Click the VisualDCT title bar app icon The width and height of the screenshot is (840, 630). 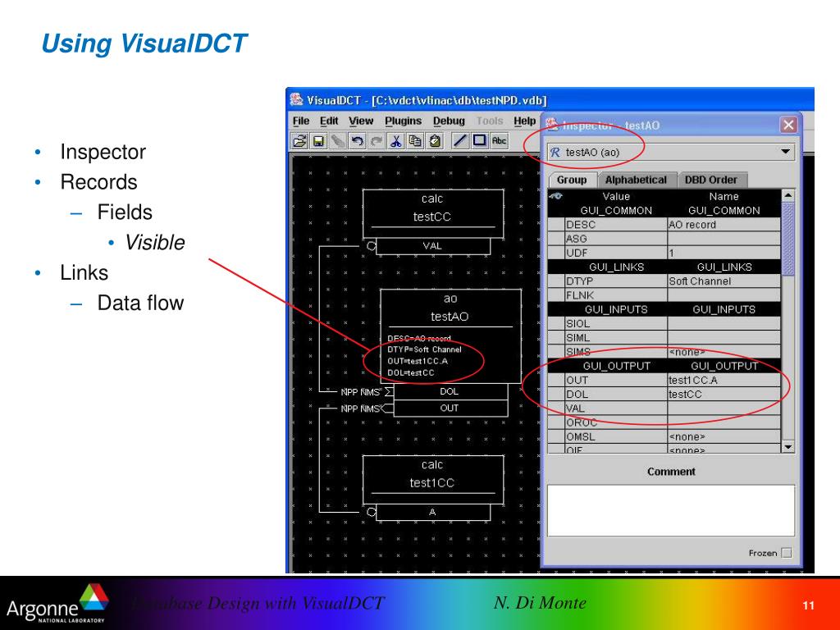pos(296,99)
